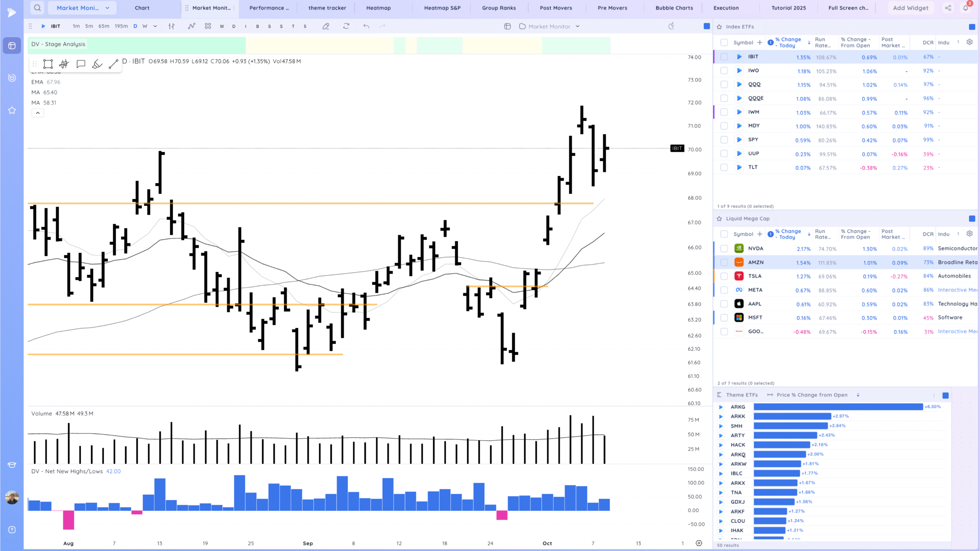
Task: Expand the timeframe dropdown after W
Action: coord(155,26)
